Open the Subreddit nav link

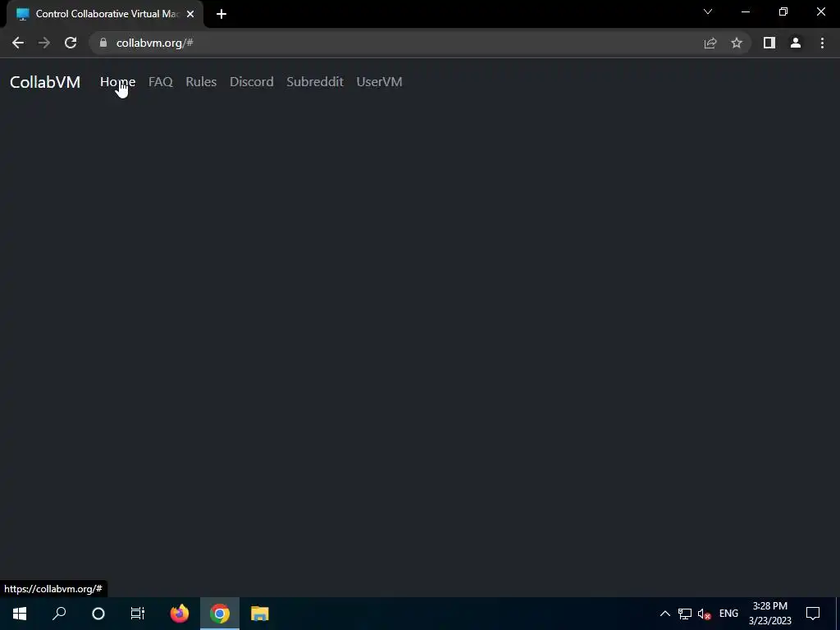coord(315,81)
